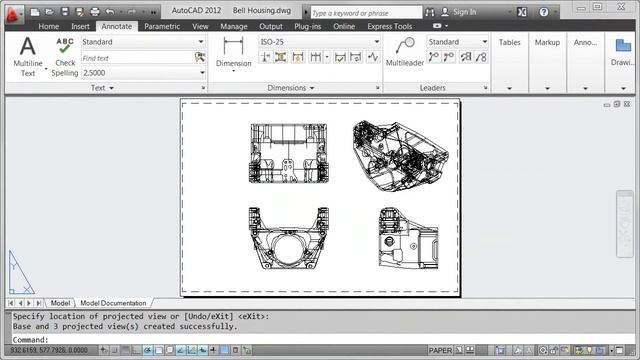Expand the Text panel title

102,88
